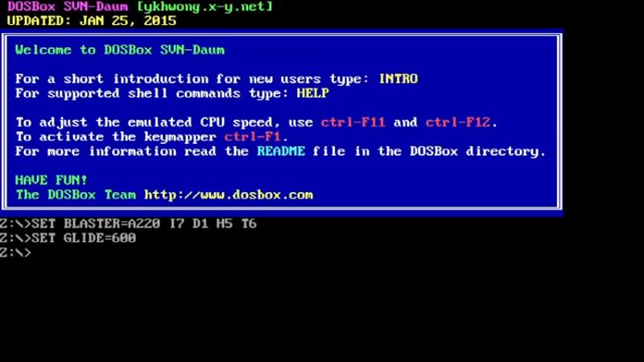The height and width of the screenshot is (362, 644).
Task: Click the UPDATED: JAN 25, 2015 line
Action: coord(92,21)
